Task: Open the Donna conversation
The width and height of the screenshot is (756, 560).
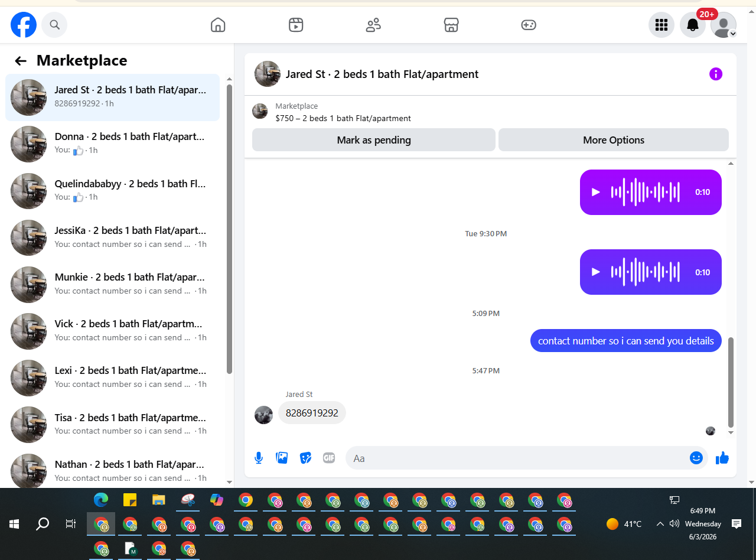Action: 112,144
